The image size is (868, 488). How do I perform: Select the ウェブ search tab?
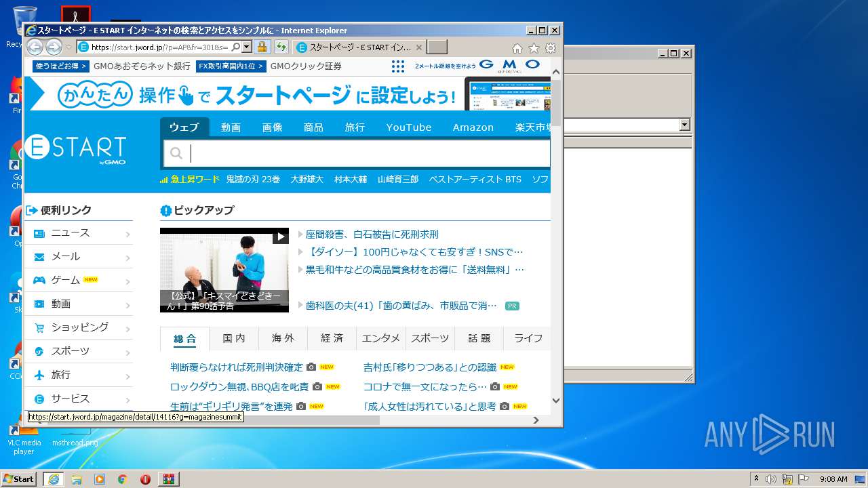pos(184,127)
